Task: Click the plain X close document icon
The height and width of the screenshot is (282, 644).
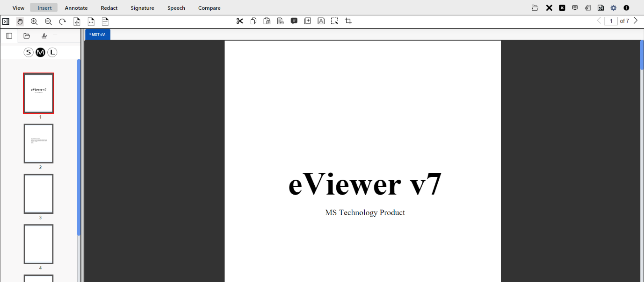Action: (549, 8)
